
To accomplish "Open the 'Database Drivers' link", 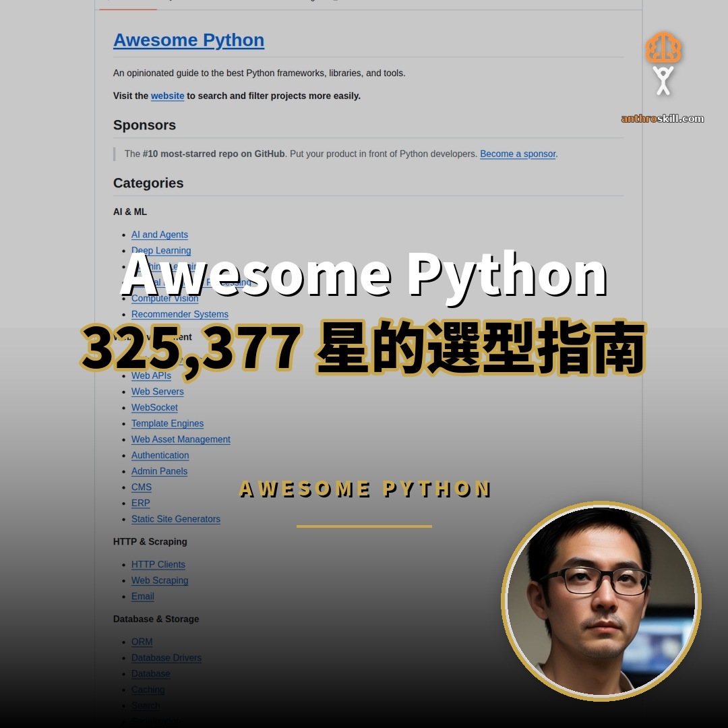I will pos(166,657).
